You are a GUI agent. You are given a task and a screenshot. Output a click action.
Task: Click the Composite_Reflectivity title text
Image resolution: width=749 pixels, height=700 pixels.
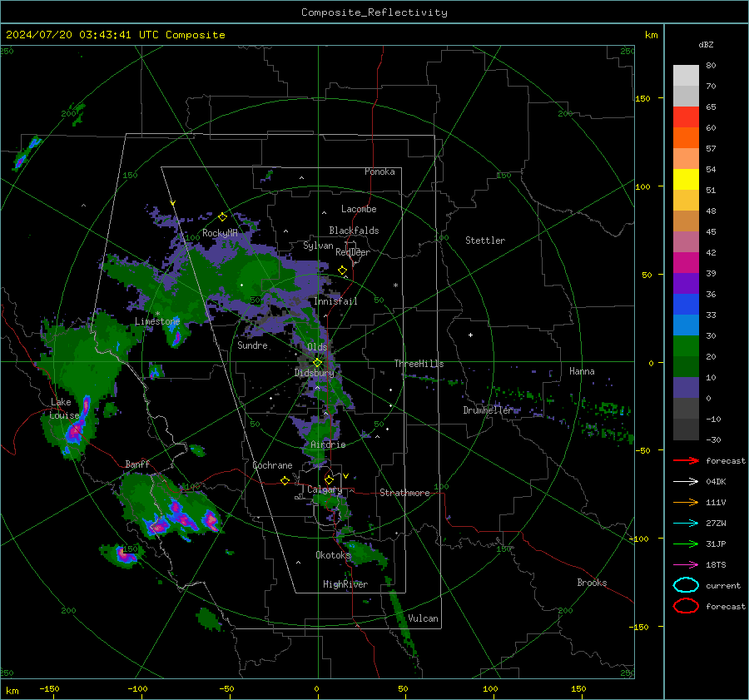pyautogui.click(x=374, y=12)
